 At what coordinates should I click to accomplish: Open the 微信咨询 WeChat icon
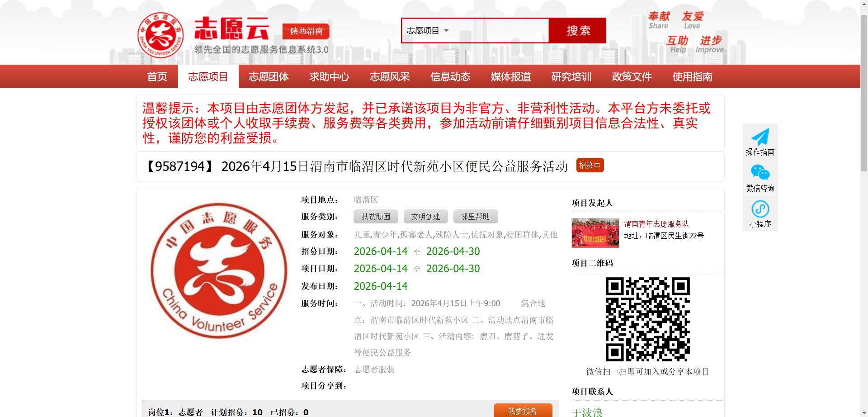click(x=760, y=173)
